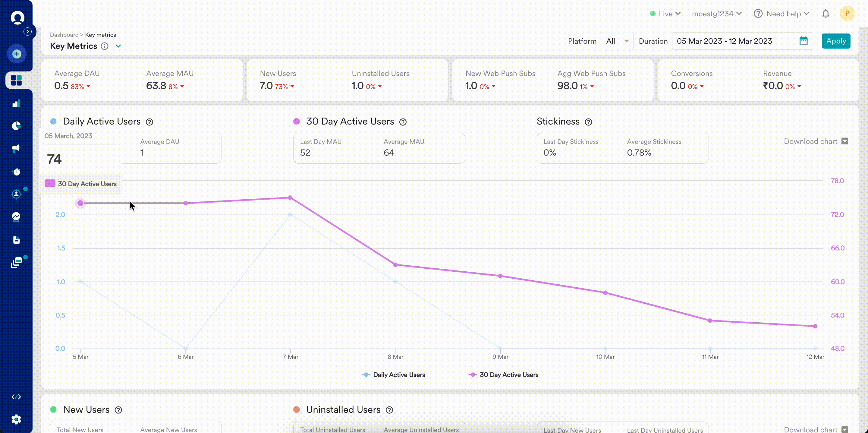The width and height of the screenshot is (868, 433).
Task: Click the notification bell icon
Action: [x=825, y=14]
